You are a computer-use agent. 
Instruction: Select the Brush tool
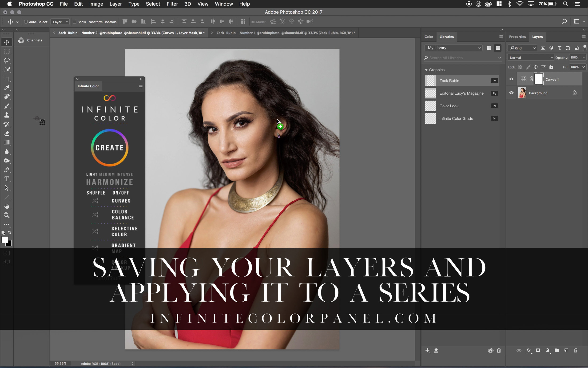(7, 106)
